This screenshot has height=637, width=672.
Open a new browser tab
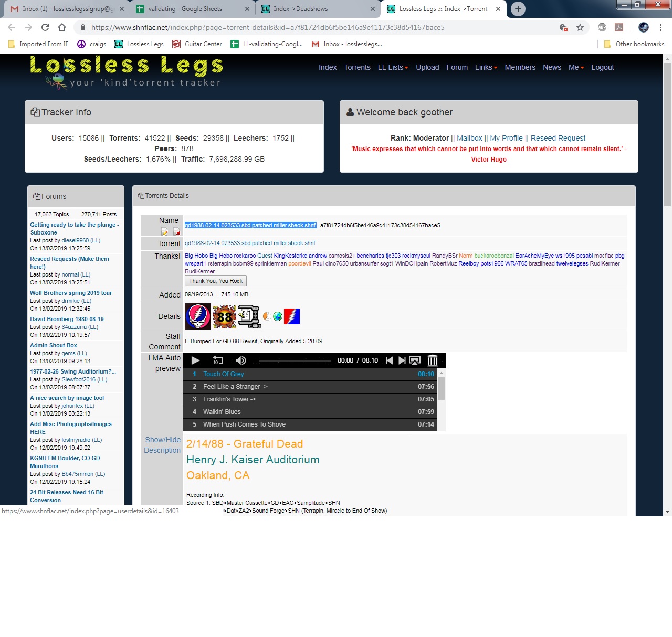click(x=518, y=9)
